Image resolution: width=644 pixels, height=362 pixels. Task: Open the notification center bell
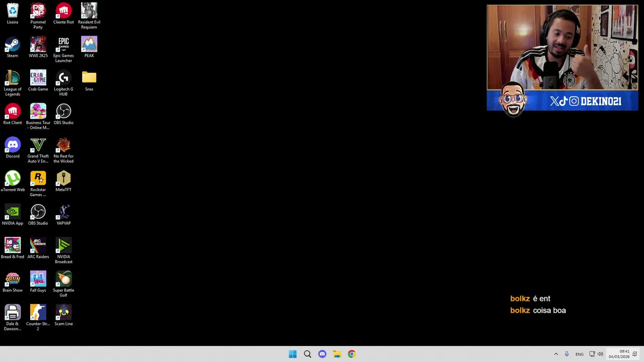tap(635, 354)
